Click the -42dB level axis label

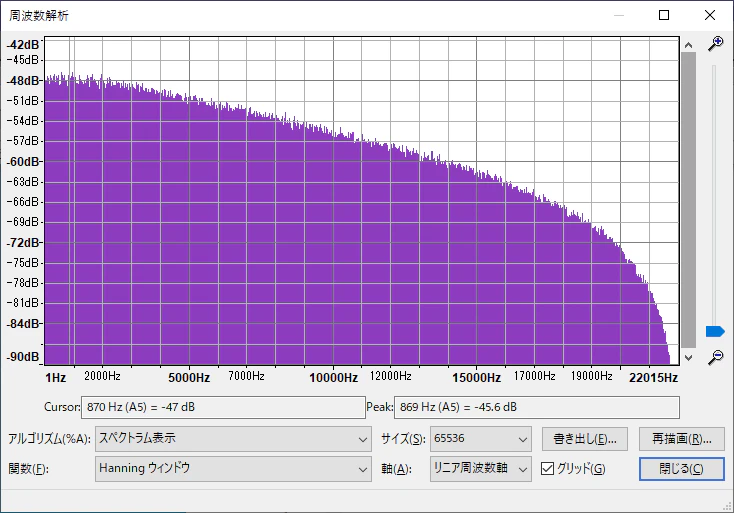click(x=22, y=45)
